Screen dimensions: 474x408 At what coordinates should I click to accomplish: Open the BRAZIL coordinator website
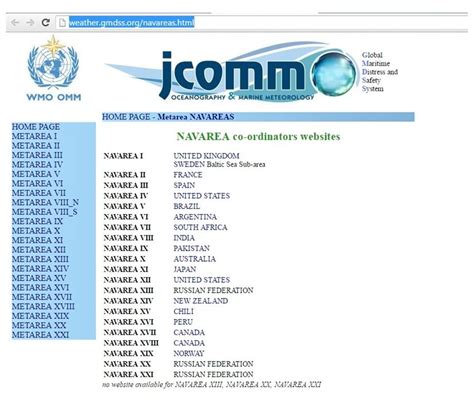pos(187,206)
